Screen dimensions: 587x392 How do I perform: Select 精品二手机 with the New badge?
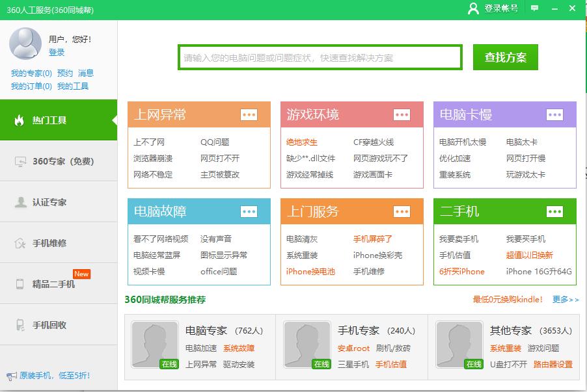click(19, 281)
